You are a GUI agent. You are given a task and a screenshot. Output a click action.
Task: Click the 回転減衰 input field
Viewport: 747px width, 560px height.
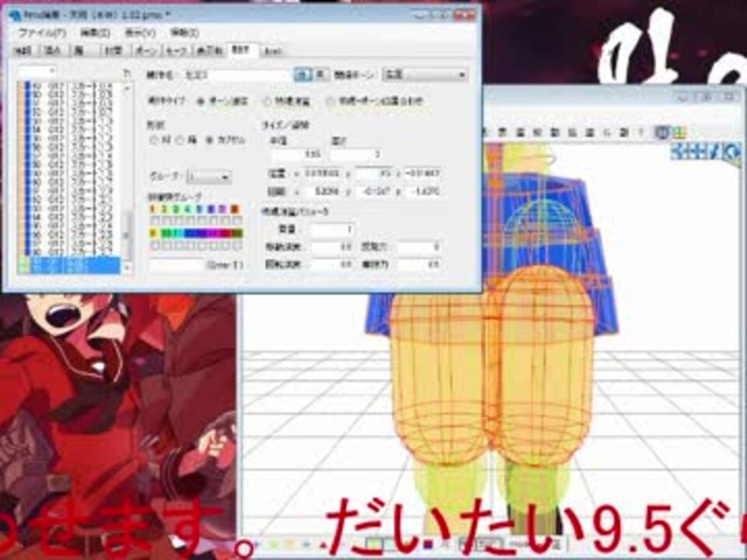[331, 264]
